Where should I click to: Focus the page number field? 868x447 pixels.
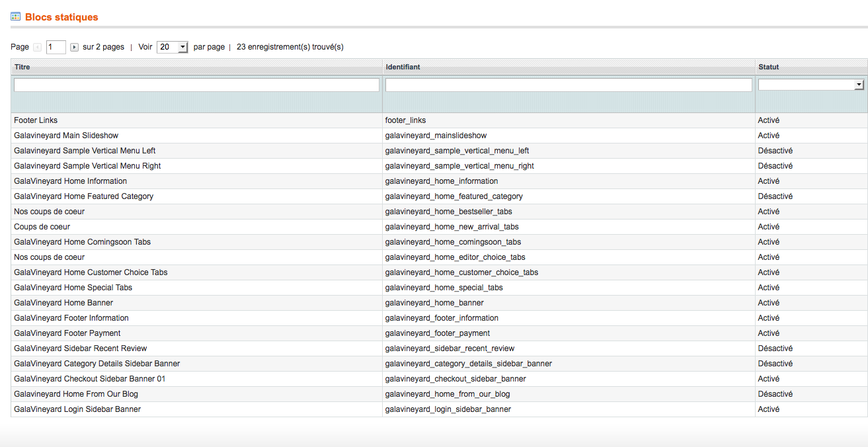[x=56, y=47]
